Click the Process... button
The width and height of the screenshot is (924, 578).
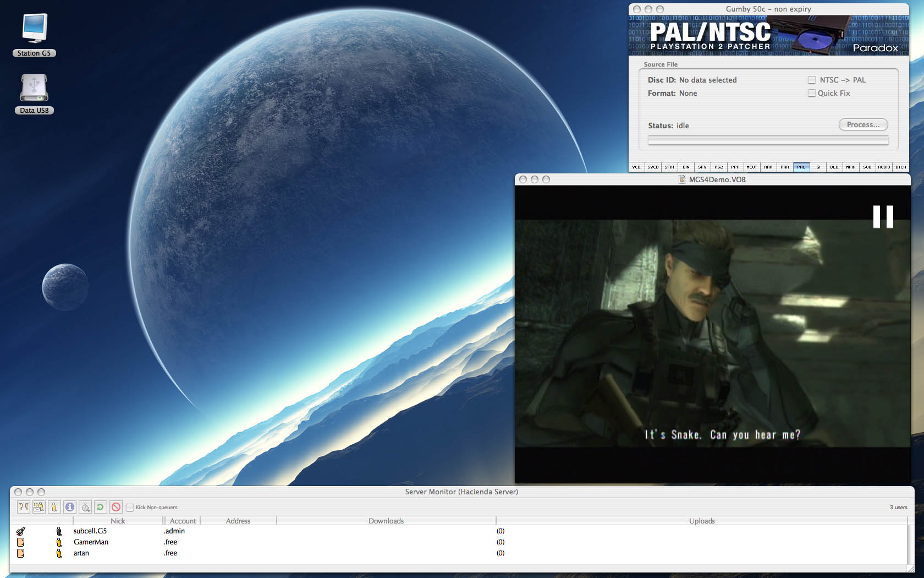pos(863,124)
